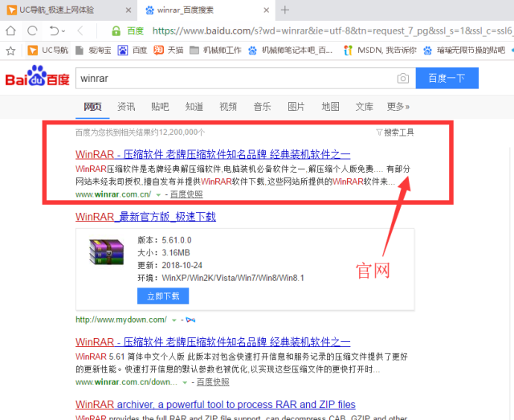Open 瑜瑜无限节操的贴吧 bookmark
This screenshot has height=420, width=514.
[464, 50]
